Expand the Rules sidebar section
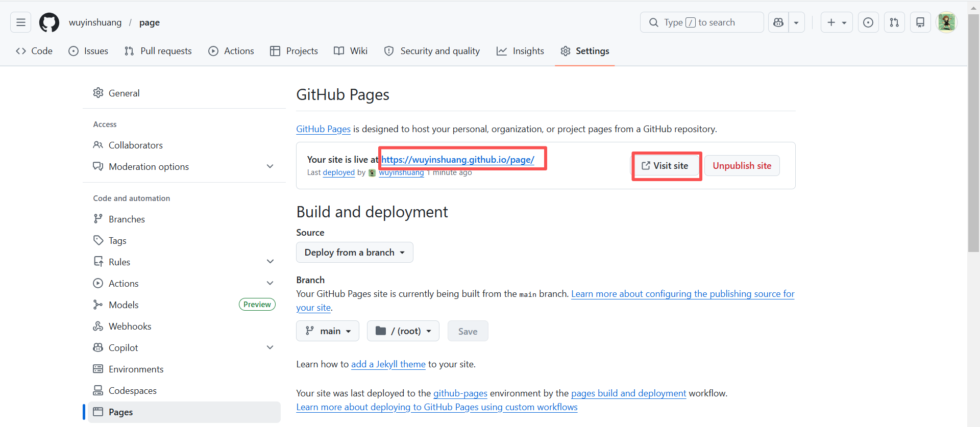 click(270, 262)
